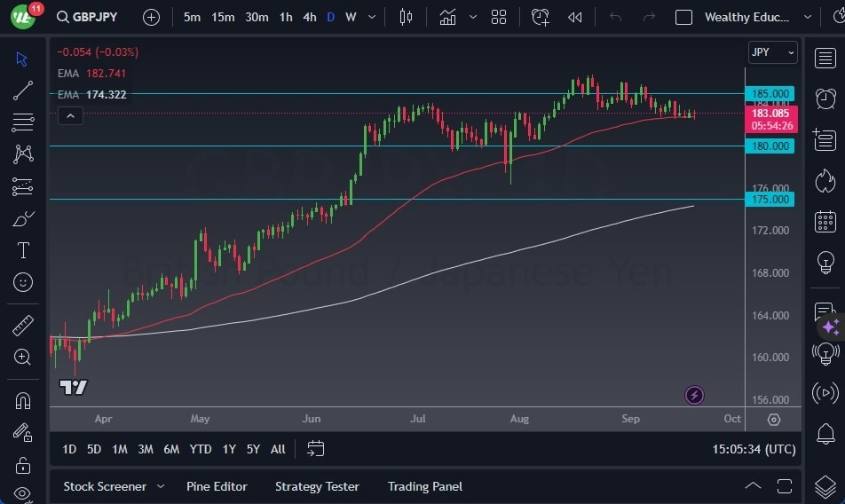
Task: Select the daily D timeframe
Action: pyautogui.click(x=331, y=17)
